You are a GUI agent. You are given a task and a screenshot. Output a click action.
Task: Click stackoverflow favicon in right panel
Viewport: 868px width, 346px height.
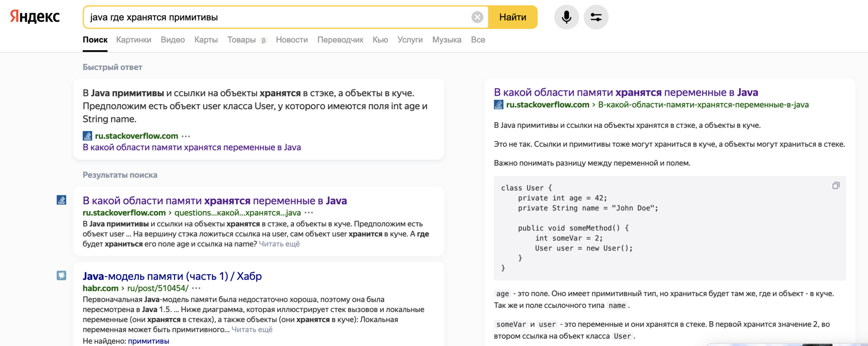point(499,105)
